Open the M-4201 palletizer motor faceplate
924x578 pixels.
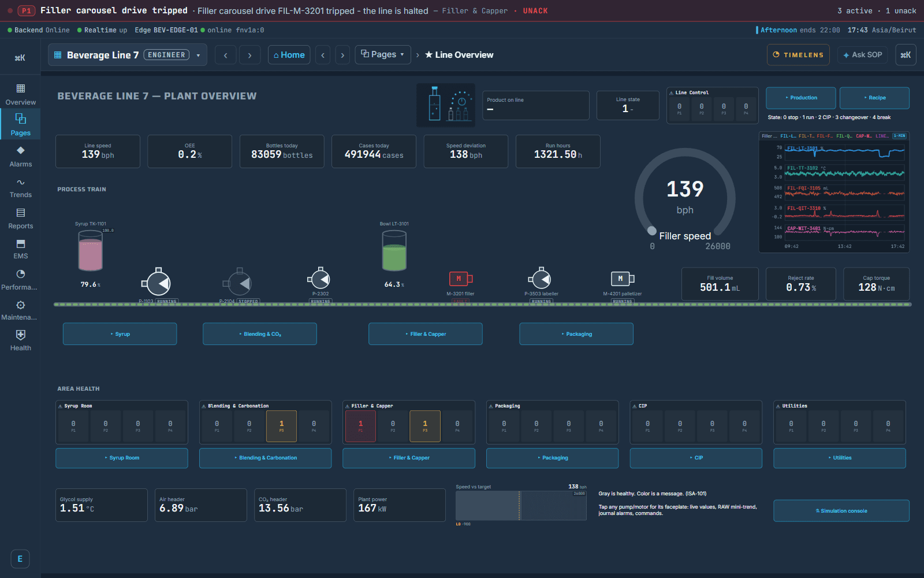click(x=622, y=279)
